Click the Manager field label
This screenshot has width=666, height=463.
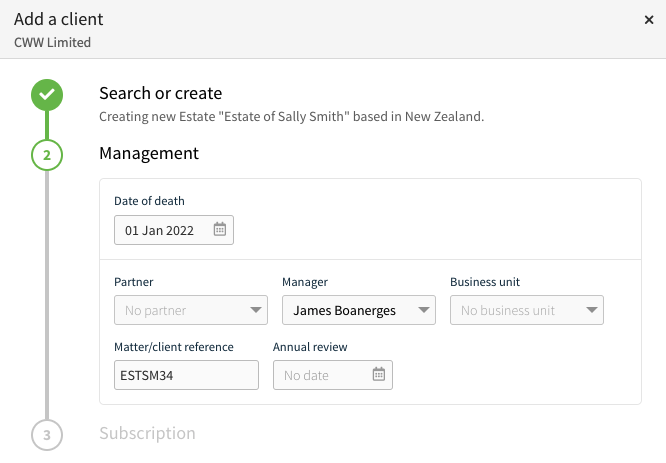point(305,282)
